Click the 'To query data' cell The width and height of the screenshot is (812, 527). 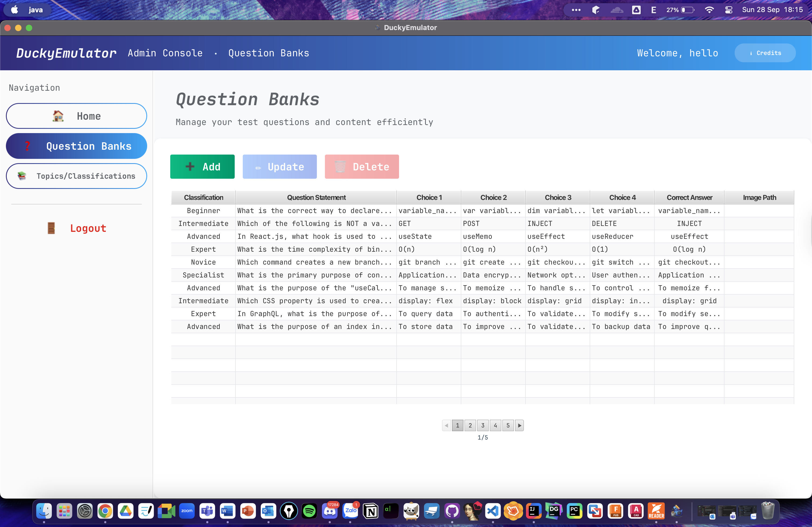tap(429, 314)
